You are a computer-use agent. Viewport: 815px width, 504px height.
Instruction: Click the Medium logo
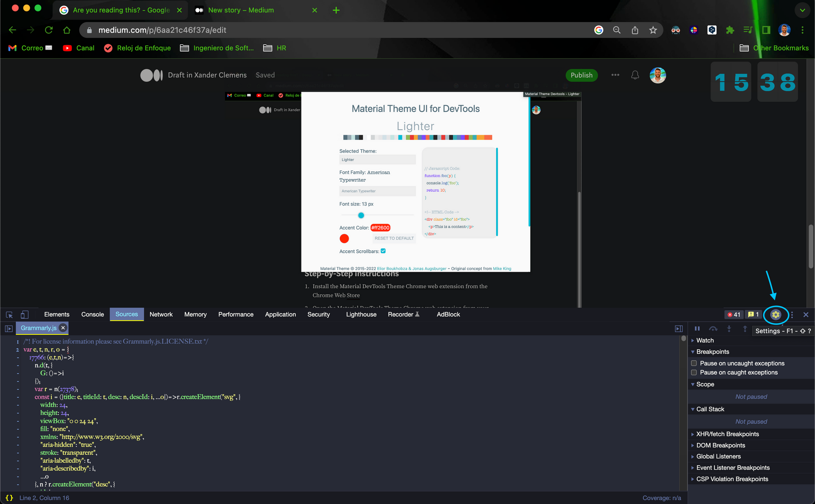[x=152, y=75]
